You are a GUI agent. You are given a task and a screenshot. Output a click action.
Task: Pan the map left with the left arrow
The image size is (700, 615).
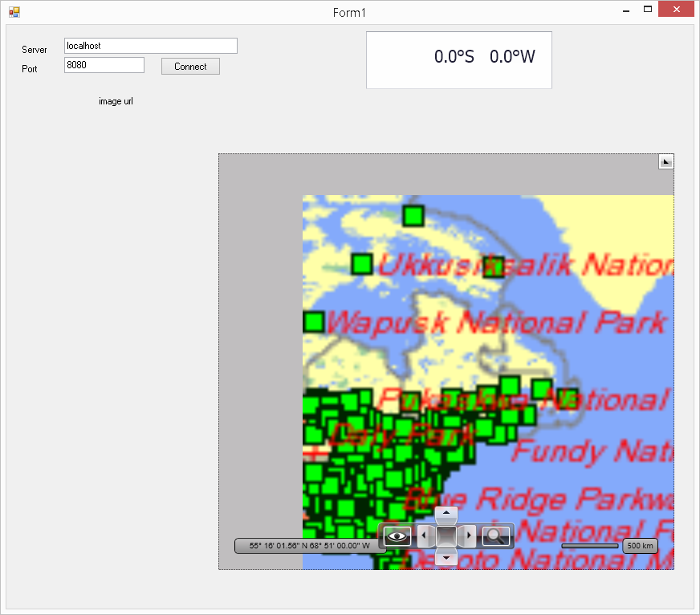(x=425, y=536)
